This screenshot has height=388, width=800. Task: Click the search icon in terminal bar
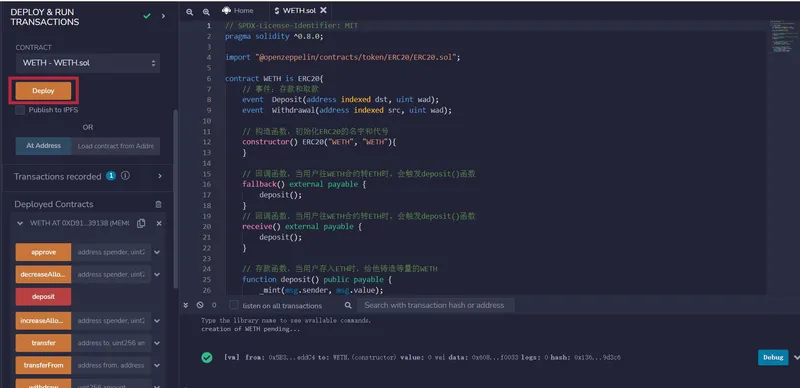click(x=348, y=305)
